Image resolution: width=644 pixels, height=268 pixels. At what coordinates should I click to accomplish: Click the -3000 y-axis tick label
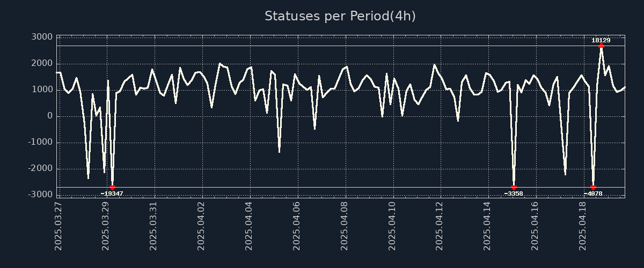[x=41, y=195]
